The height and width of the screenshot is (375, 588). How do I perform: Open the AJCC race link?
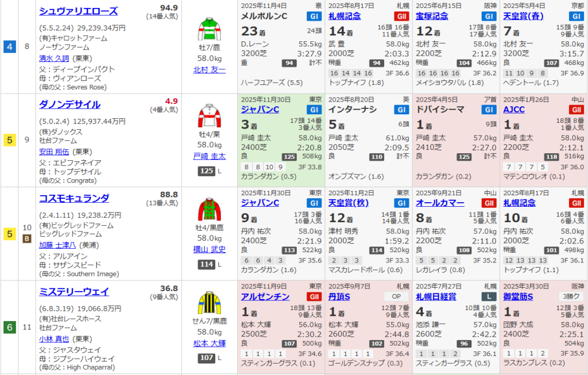(x=513, y=110)
